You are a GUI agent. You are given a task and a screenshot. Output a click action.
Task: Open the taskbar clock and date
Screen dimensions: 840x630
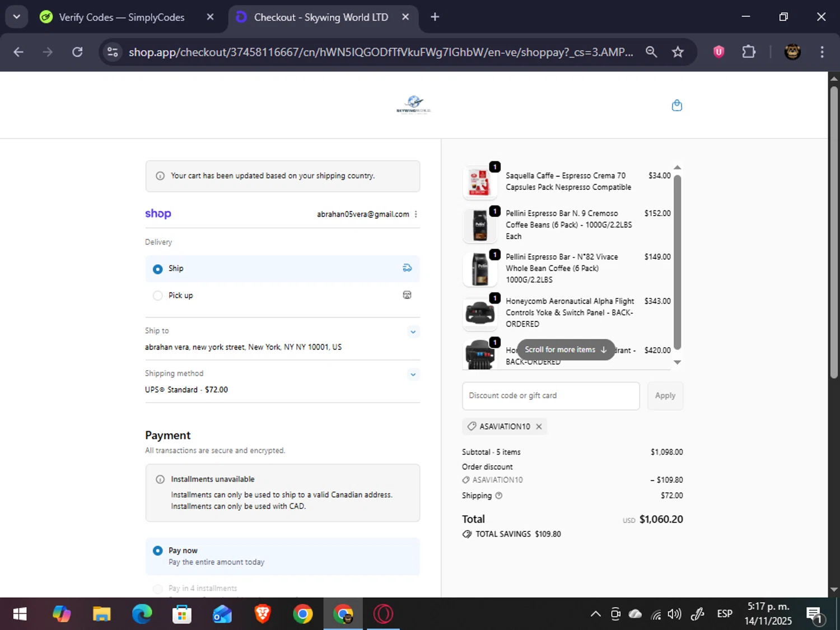point(768,614)
